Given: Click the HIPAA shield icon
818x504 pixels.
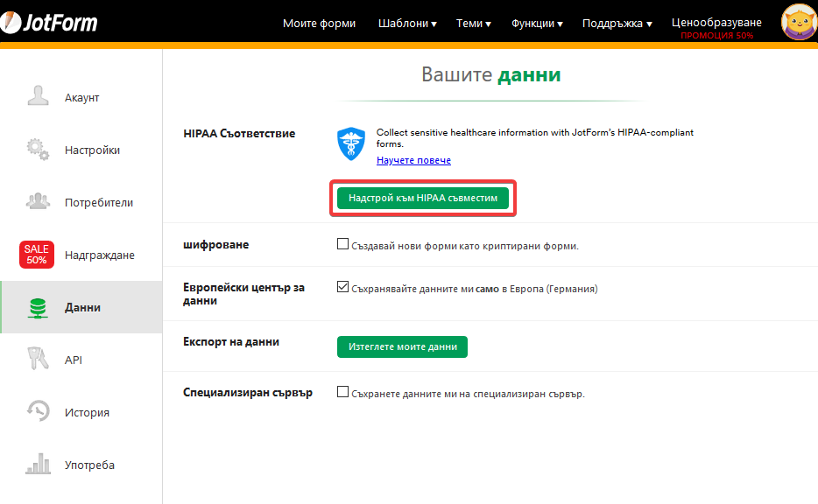Looking at the screenshot, I should click(351, 143).
